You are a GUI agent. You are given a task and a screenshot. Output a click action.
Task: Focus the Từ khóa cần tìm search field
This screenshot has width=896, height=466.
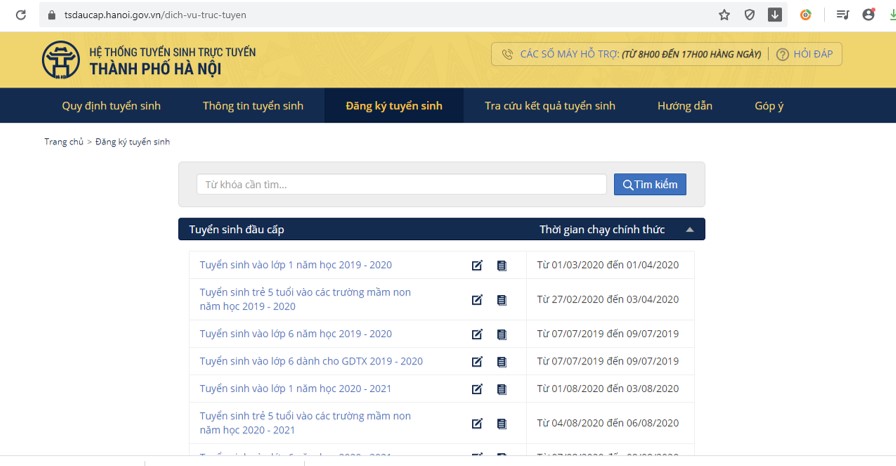(x=401, y=185)
